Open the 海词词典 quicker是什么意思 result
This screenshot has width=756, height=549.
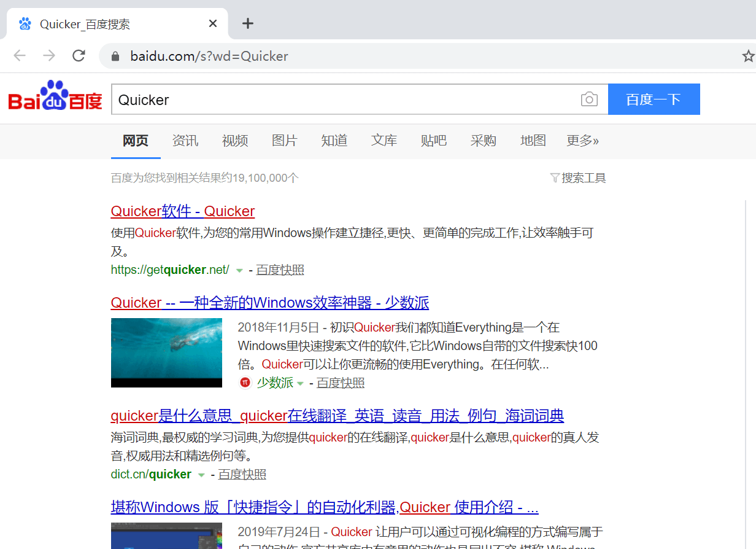[337, 416]
